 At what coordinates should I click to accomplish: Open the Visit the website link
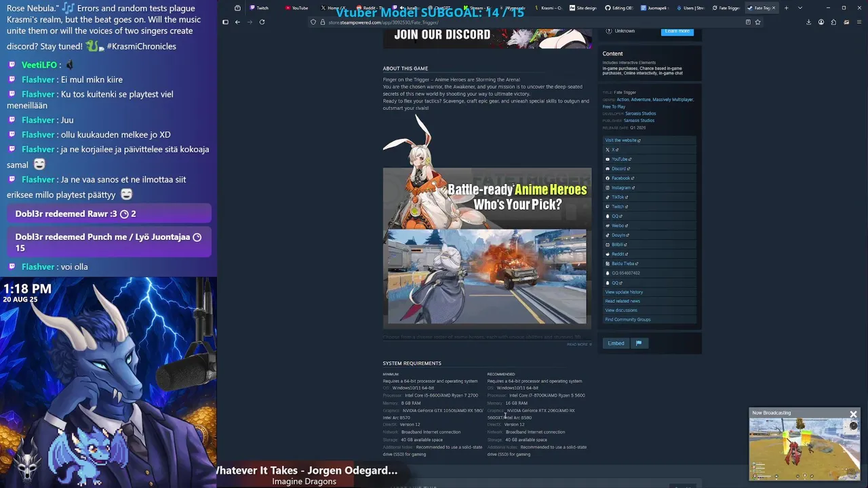click(622, 140)
